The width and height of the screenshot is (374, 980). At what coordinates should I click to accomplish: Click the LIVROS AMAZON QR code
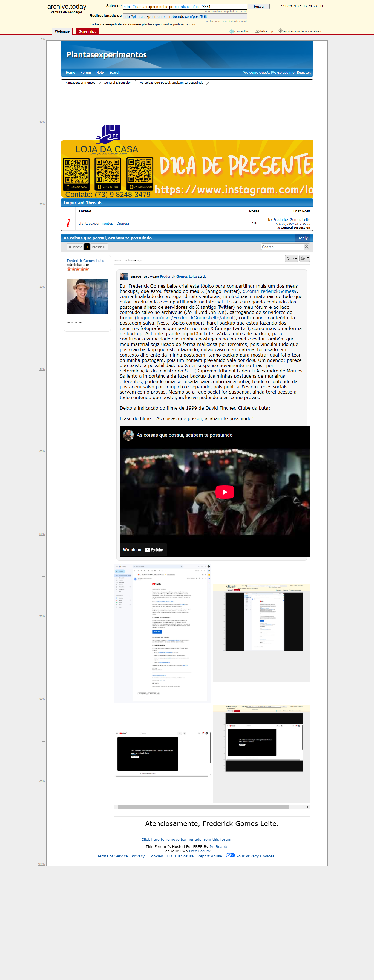click(140, 174)
